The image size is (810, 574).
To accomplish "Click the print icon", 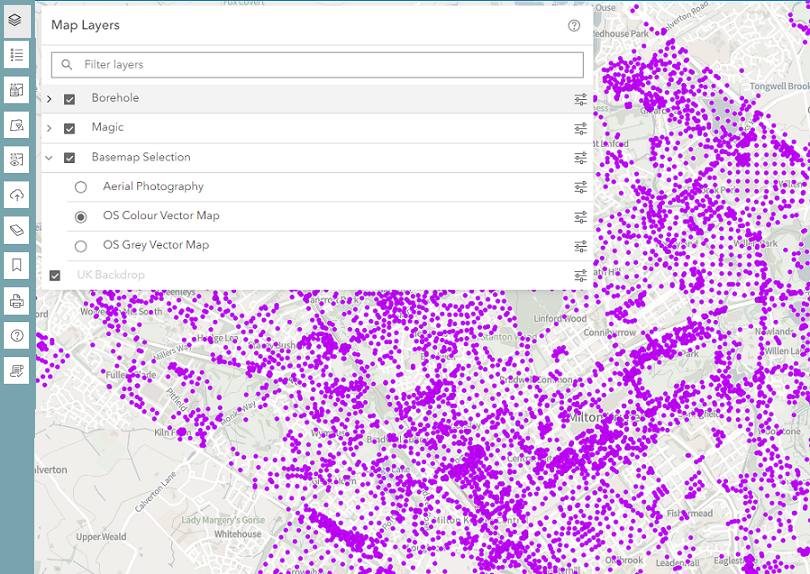I will tap(16, 301).
